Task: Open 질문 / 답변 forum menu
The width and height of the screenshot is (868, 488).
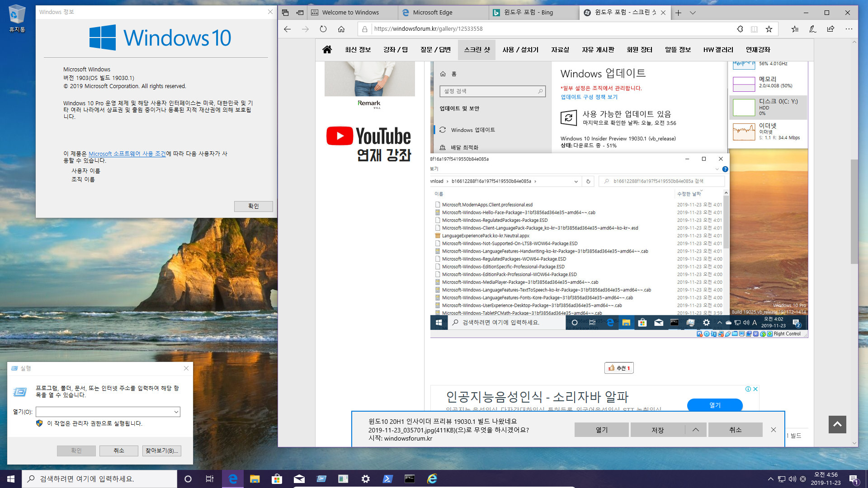Action: click(435, 50)
